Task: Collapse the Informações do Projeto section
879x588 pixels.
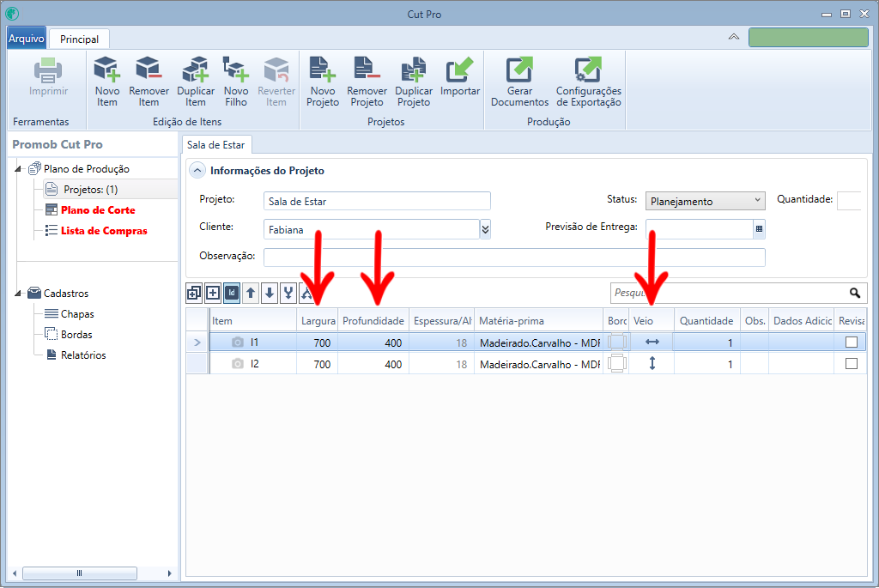Action: (197, 171)
